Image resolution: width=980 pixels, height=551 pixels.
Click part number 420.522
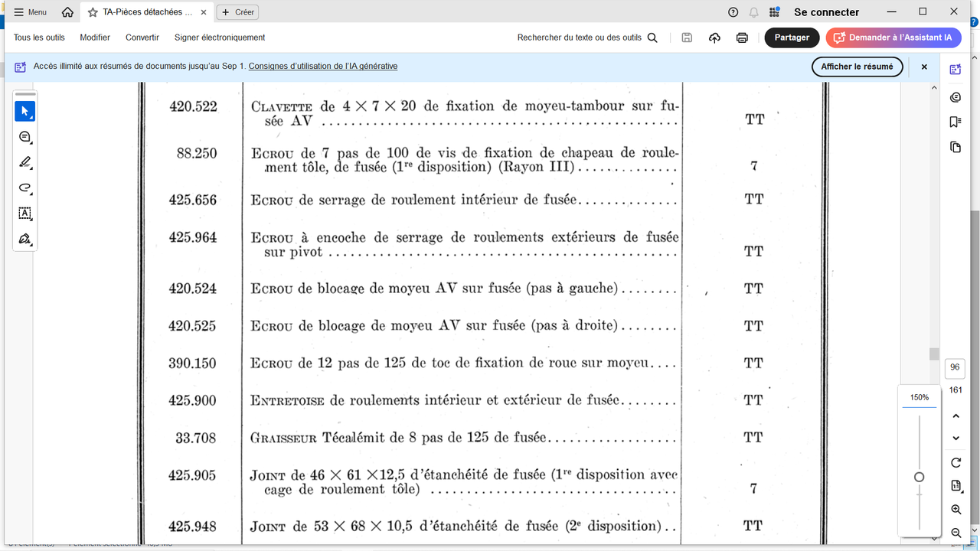193,106
